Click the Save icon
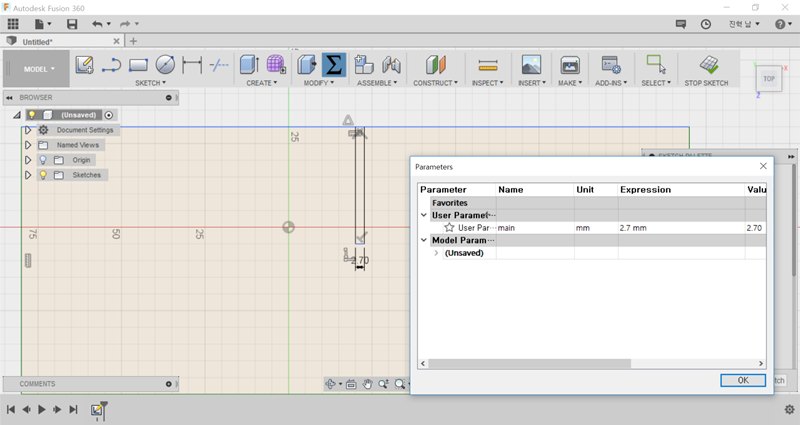 [72, 23]
